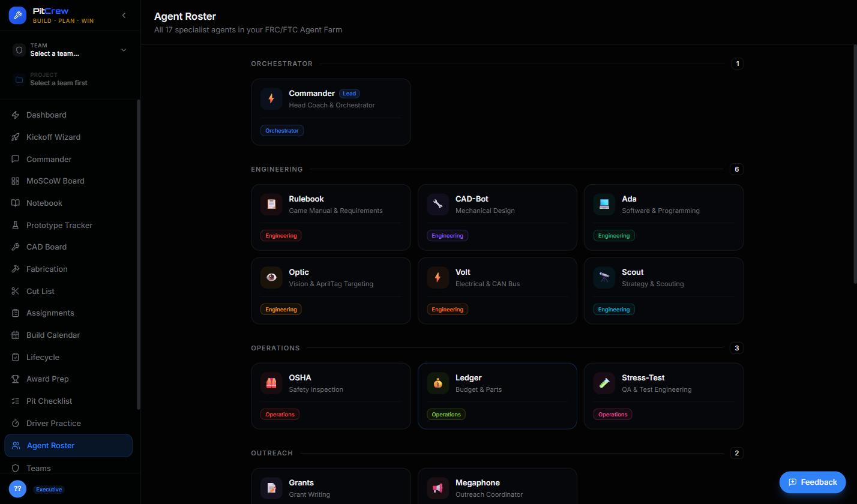Click the Scout telescope icon
857x504 pixels.
coord(604,277)
